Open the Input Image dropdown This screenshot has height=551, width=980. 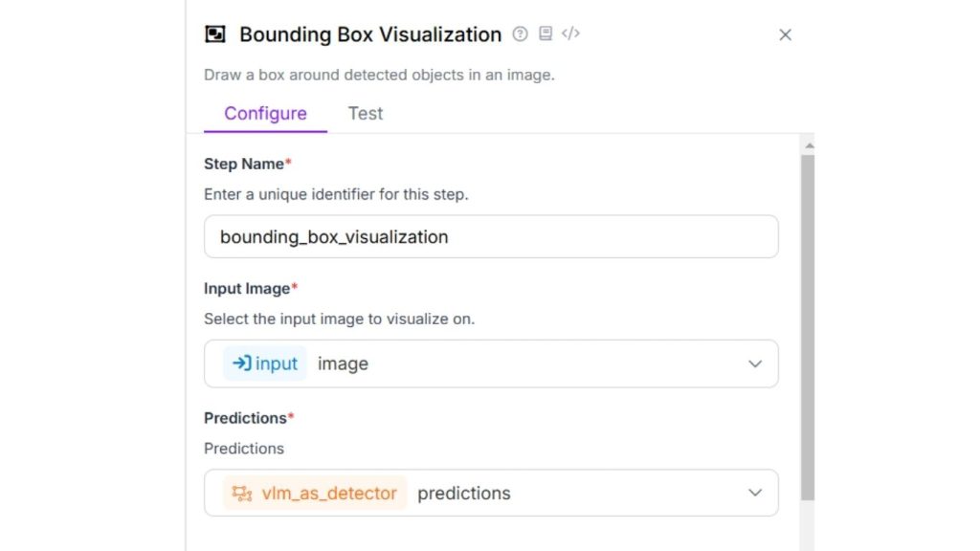(490, 364)
